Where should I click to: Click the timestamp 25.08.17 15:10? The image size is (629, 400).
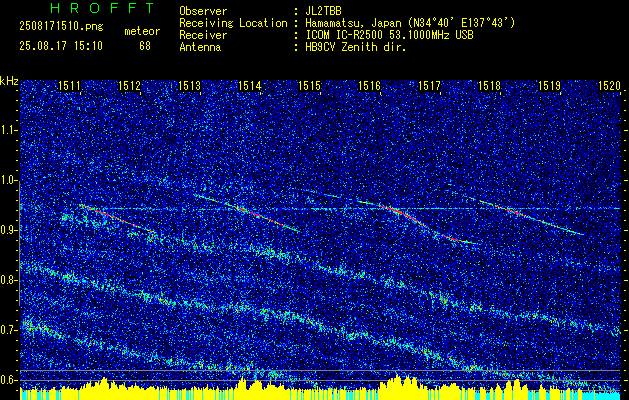(61, 46)
